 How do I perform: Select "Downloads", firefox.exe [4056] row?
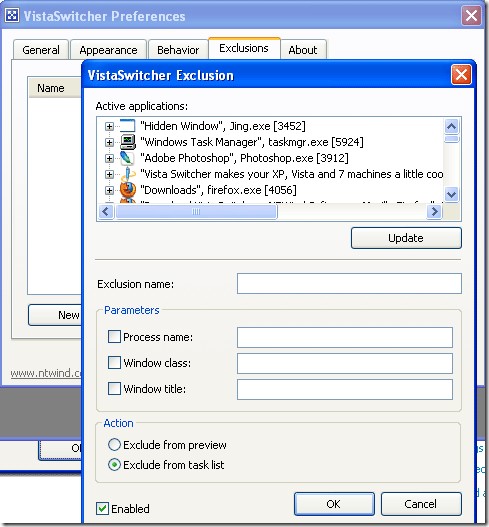218,190
